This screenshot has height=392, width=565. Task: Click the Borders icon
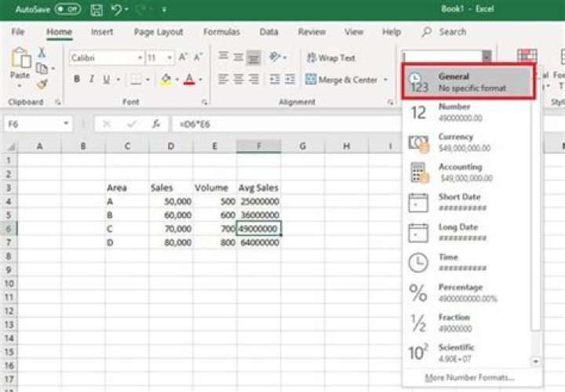(136, 79)
